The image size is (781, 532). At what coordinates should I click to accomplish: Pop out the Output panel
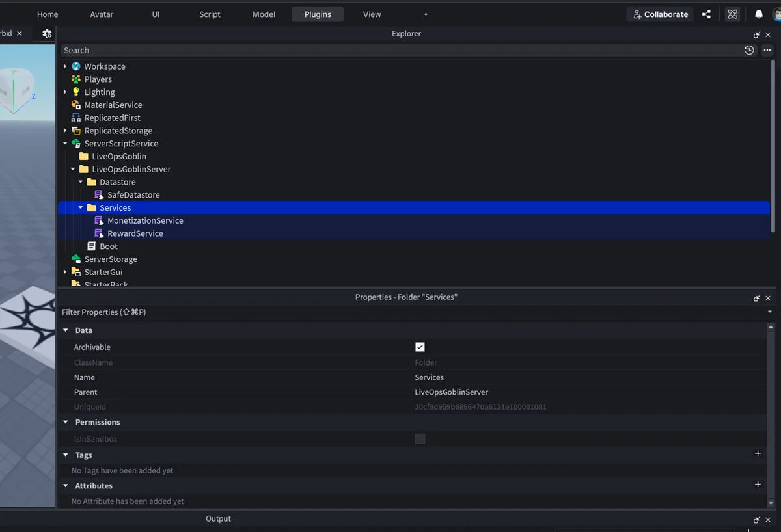tap(757, 520)
